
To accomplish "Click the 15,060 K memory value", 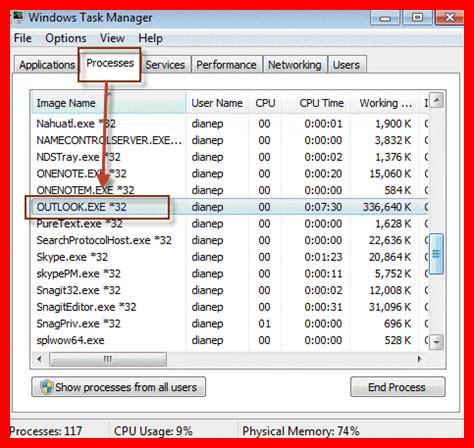I will (x=390, y=174).
